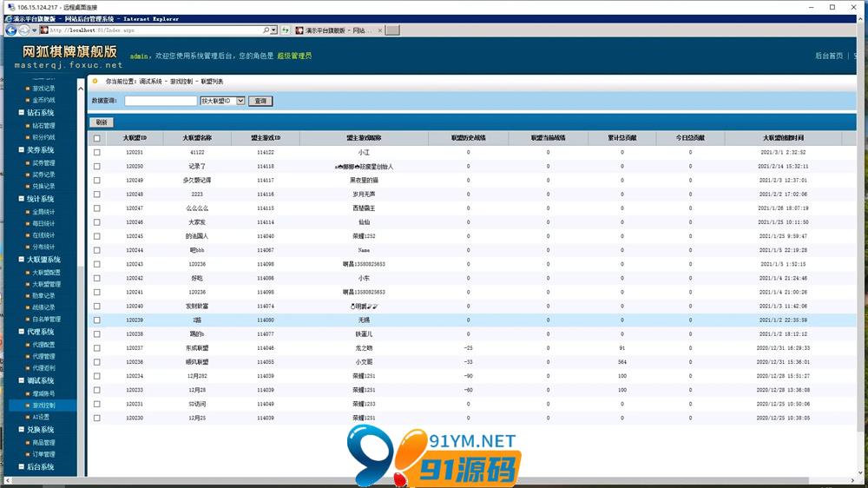Click the icon beside 每日统计 in sidebar
The width and height of the screenshot is (868, 488).
click(x=28, y=224)
